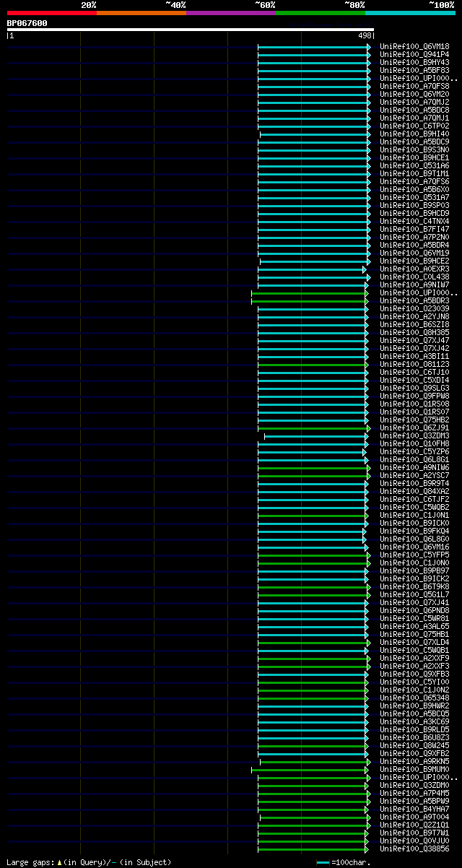Click the Large gaps legend text
Image resolution: width=462 pixels, height=868 pixels.
[x=89, y=862]
